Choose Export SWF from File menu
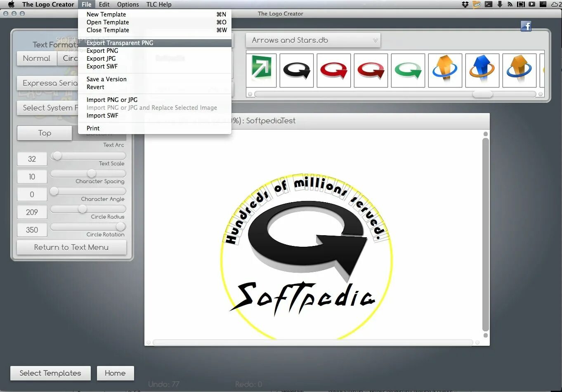 (x=155, y=66)
